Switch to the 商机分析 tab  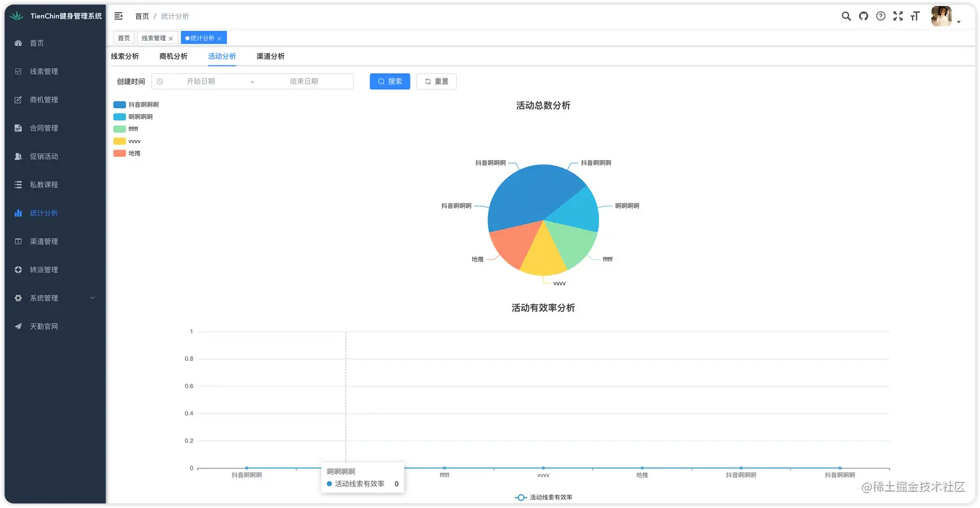(x=173, y=56)
